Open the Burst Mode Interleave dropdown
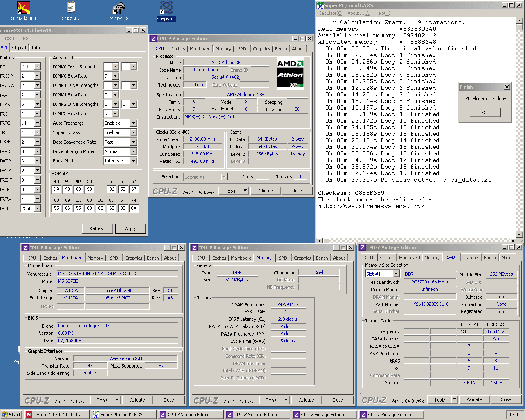 133,161
